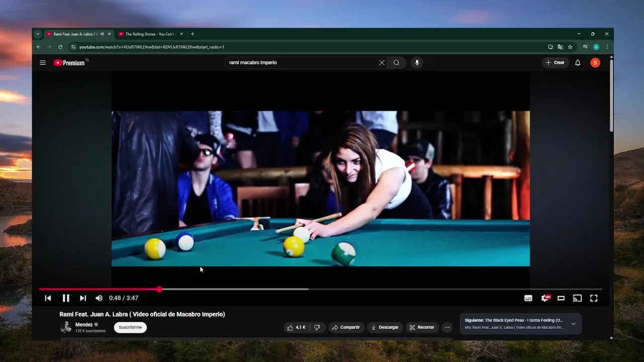Go back in the browser

pos(39,47)
